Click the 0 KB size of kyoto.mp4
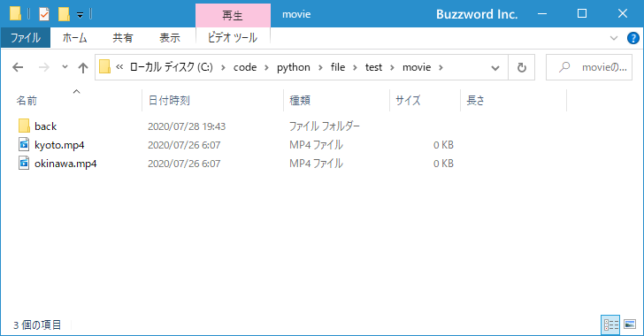Screen dimensions: 644x336 pyautogui.click(x=443, y=145)
